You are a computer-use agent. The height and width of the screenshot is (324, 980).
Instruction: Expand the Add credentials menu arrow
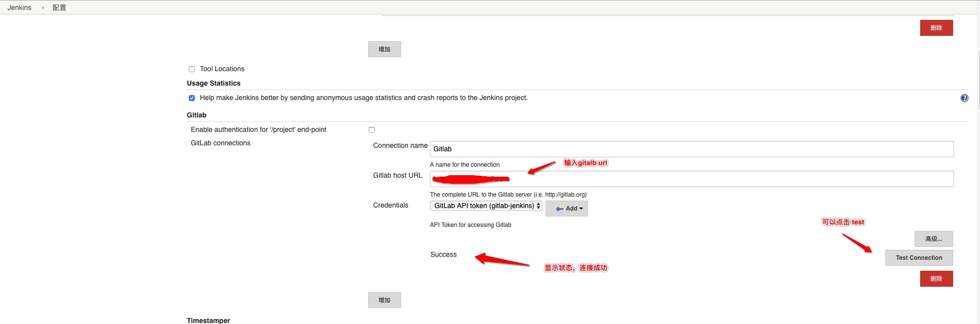point(581,209)
